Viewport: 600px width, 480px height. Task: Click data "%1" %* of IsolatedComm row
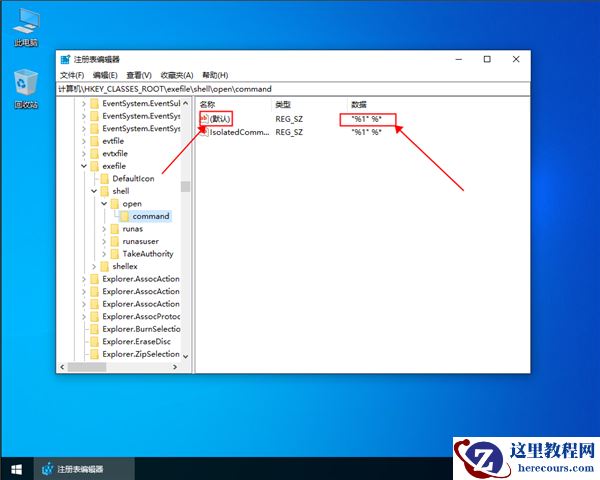tap(367, 132)
